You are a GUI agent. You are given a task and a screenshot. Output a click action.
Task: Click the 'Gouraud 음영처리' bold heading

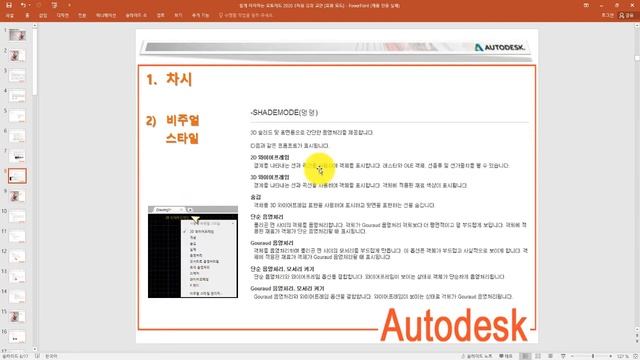(272, 243)
